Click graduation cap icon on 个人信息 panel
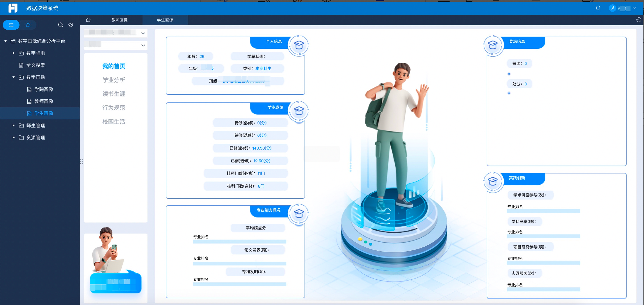The image size is (644, 305). [x=298, y=45]
